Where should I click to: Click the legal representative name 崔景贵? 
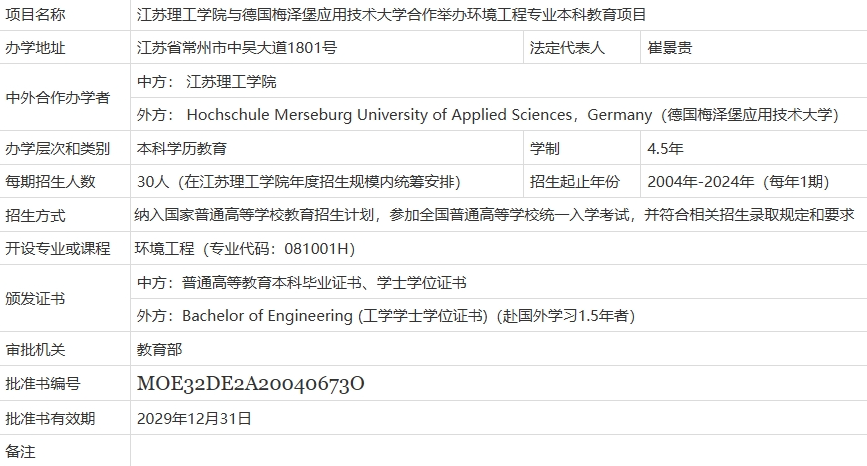[x=670, y=48]
